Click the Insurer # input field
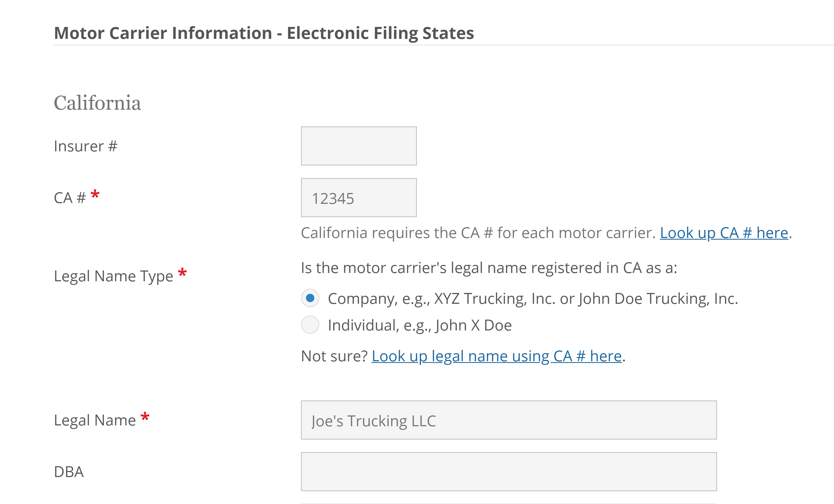 tap(358, 146)
